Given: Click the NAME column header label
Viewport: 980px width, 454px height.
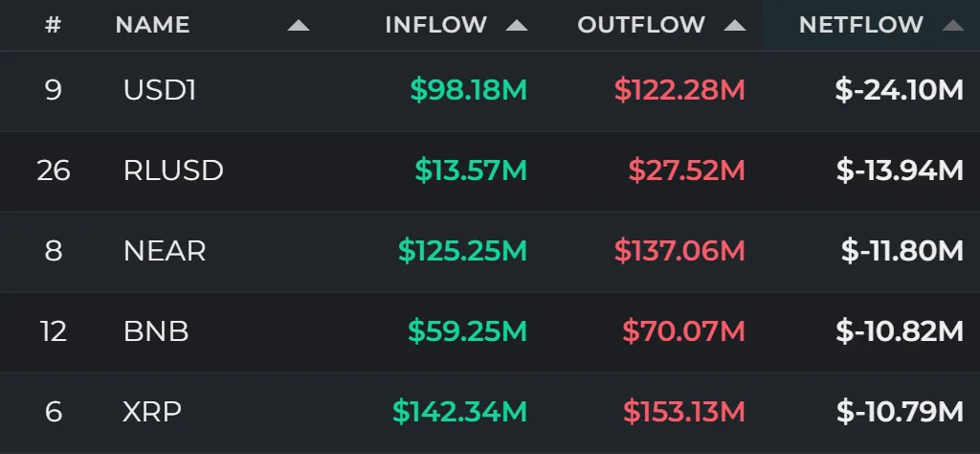Looking at the screenshot, I should (x=152, y=25).
